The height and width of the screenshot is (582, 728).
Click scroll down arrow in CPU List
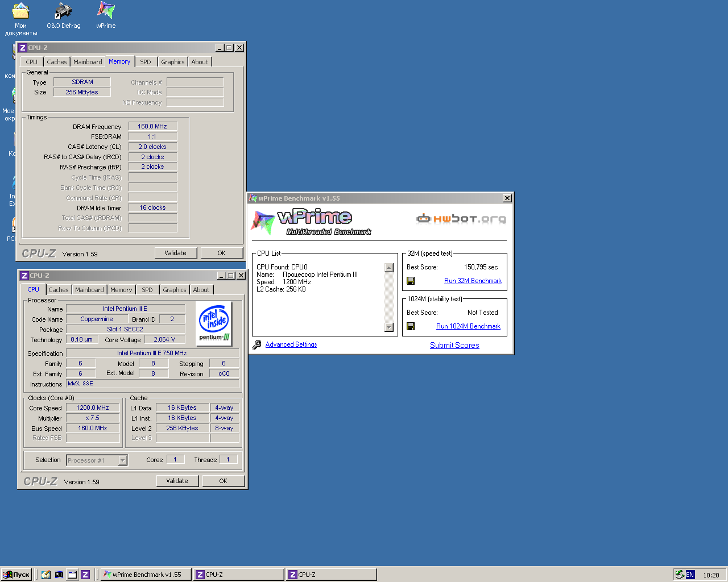tap(389, 327)
